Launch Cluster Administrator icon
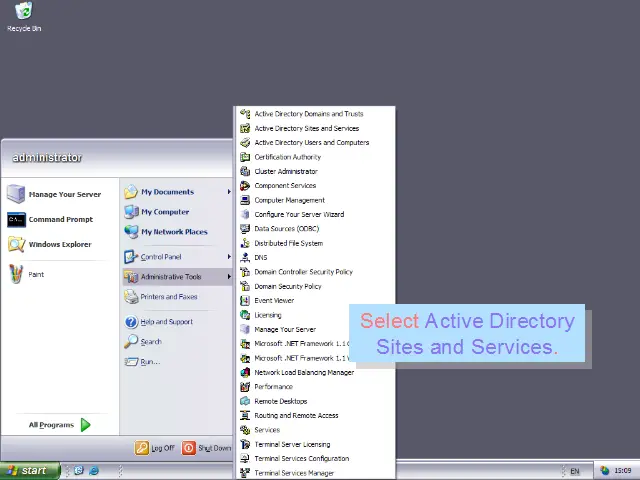 pos(245,171)
